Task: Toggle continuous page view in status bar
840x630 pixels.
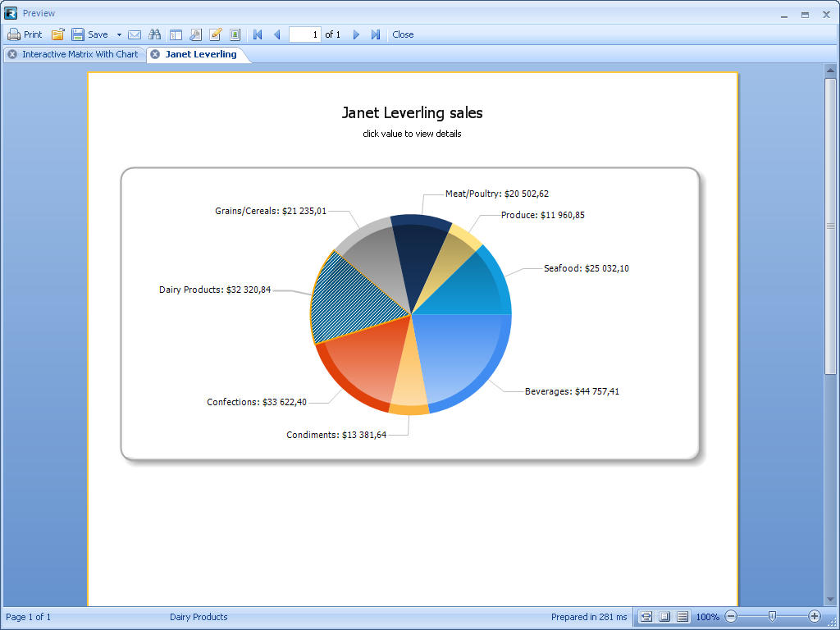Action: pyautogui.click(x=682, y=616)
